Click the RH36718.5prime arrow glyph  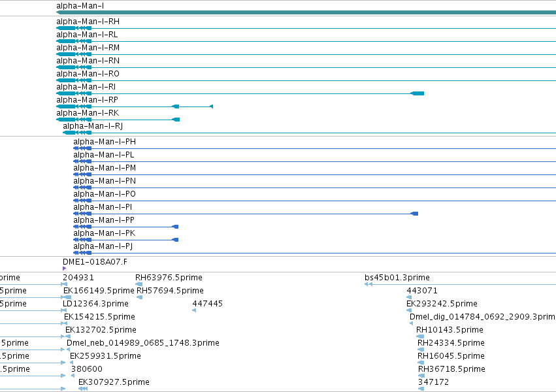pyautogui.click(x=421, y=376)
